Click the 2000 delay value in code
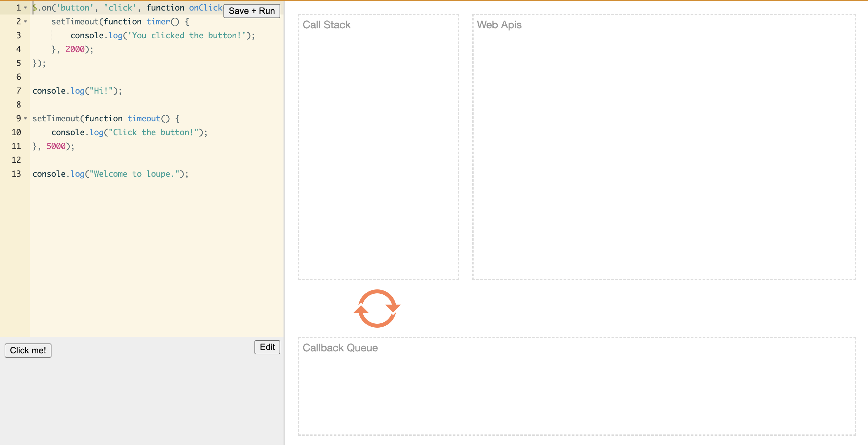Screen dimensions: 868x445 75,49
